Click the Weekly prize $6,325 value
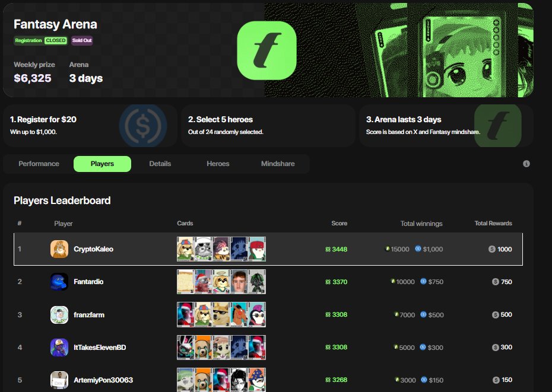Image resolution: width=552 pixels, height=392 pixels. (x=33, y=78)
